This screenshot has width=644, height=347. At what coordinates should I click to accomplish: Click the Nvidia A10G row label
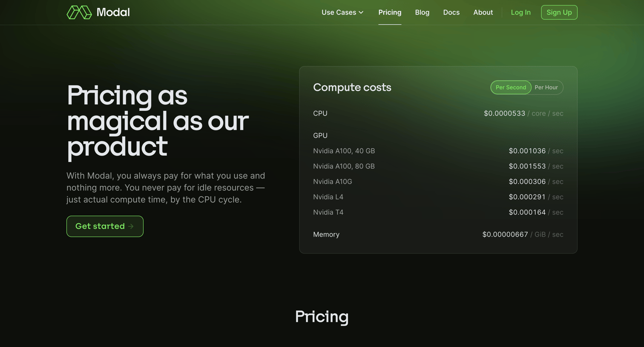click(333, 182)
